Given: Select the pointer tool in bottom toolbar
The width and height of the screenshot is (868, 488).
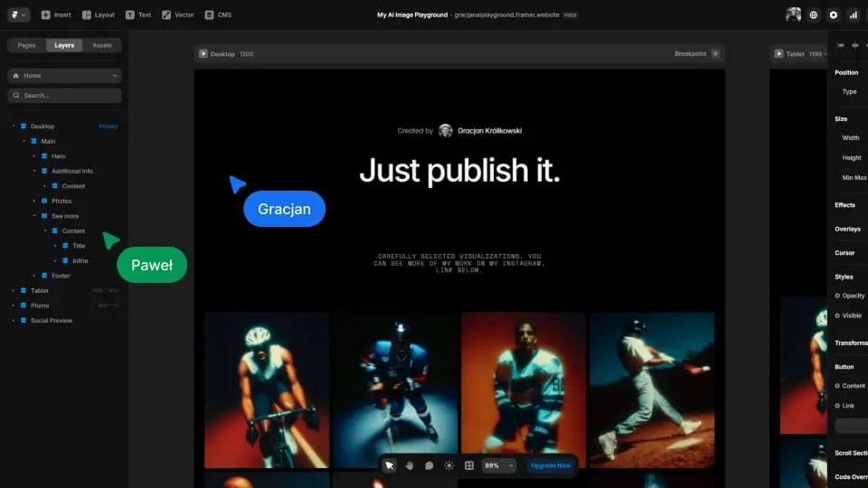Looking at the screenshot, I should [x=389, y=465].
